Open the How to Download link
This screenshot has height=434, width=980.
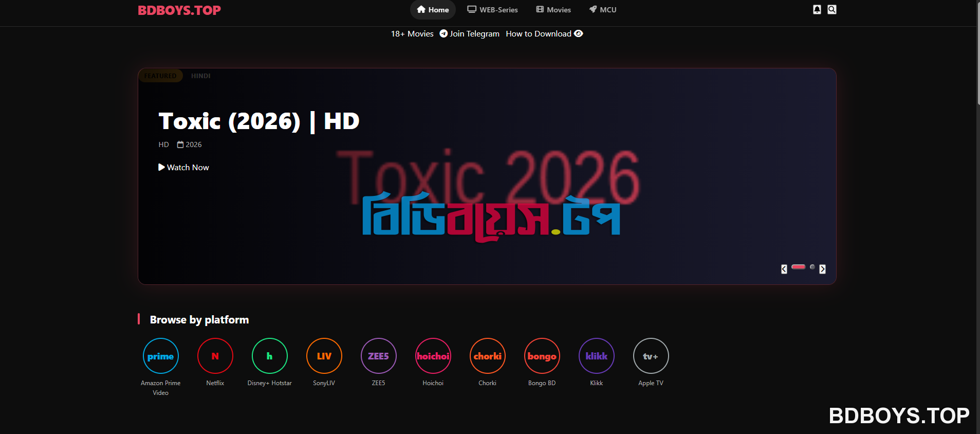click(544, 34)
